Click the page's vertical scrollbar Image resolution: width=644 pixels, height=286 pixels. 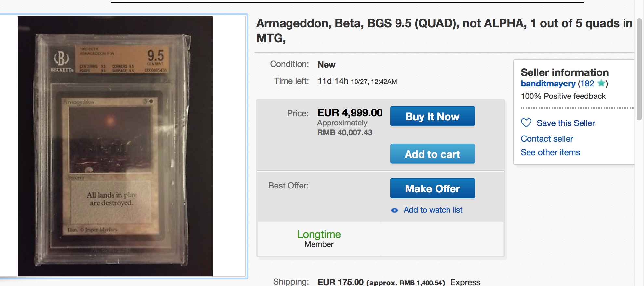pos(639,70)
